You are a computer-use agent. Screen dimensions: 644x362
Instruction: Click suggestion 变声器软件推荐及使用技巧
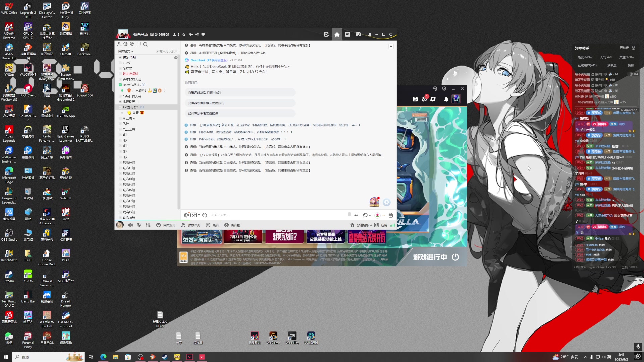coord(240,103)
